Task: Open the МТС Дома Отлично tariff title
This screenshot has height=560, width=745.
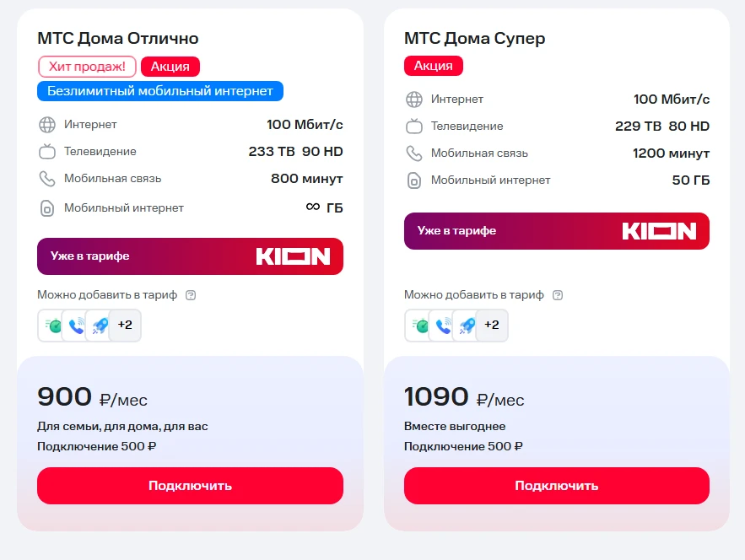Action: point(116,38)
